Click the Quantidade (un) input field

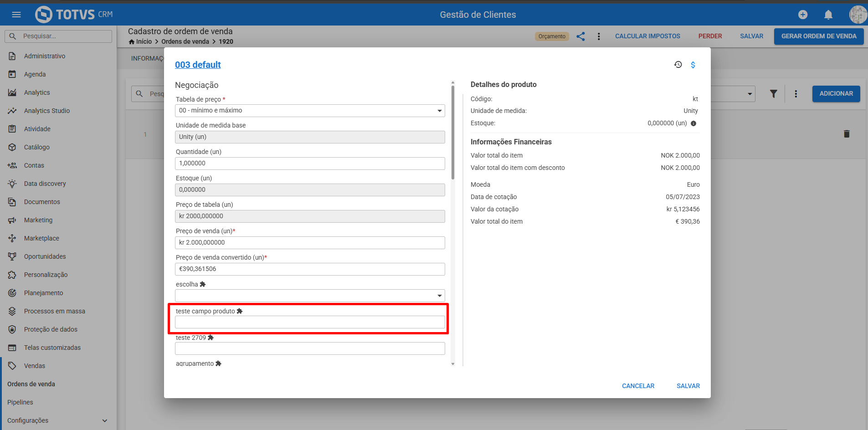pos(310,164)
